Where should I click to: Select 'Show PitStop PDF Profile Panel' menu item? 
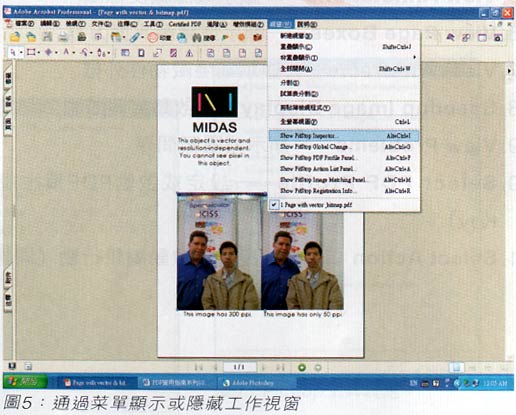tap(344, 158)
